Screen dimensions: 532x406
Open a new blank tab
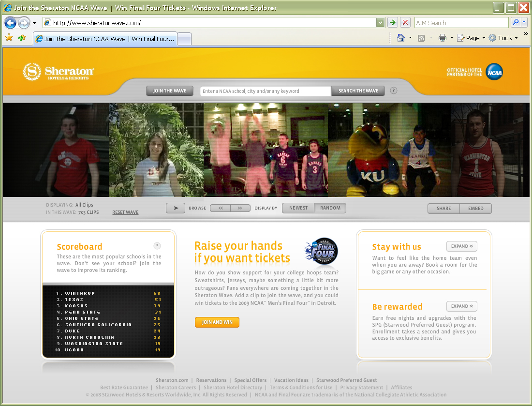point(184,39)
